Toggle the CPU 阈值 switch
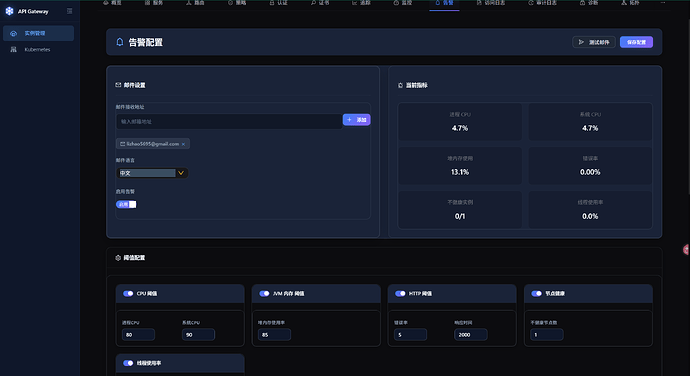This screenshot has height=376, width=690. tap(128, 294)
